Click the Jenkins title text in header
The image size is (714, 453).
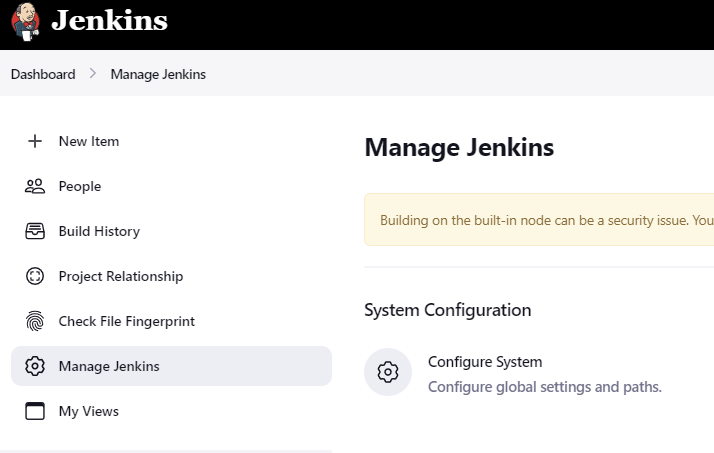pyautogui.click(x=109, y=21)
